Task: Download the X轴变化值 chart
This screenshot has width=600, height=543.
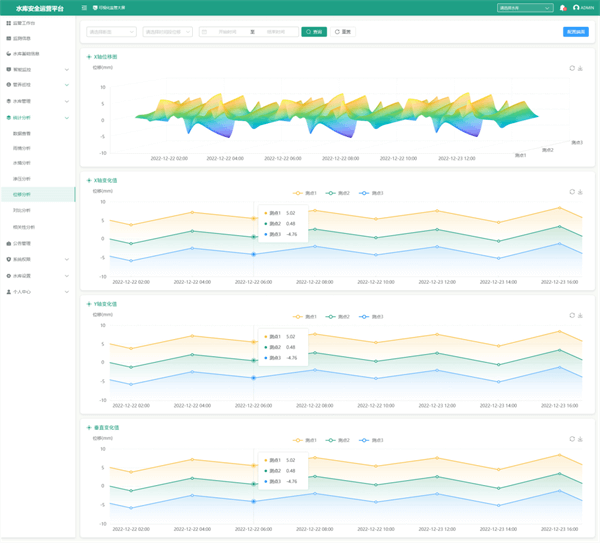Action: tap(580, 192)
